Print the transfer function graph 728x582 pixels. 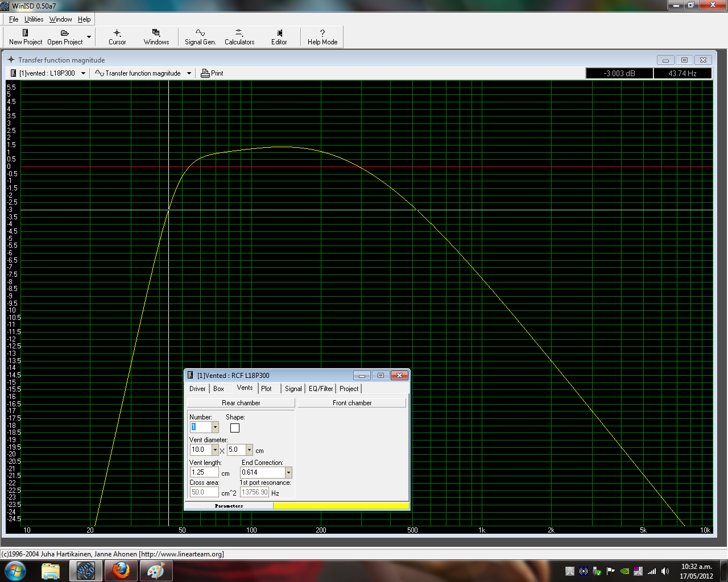click(212, 73)
